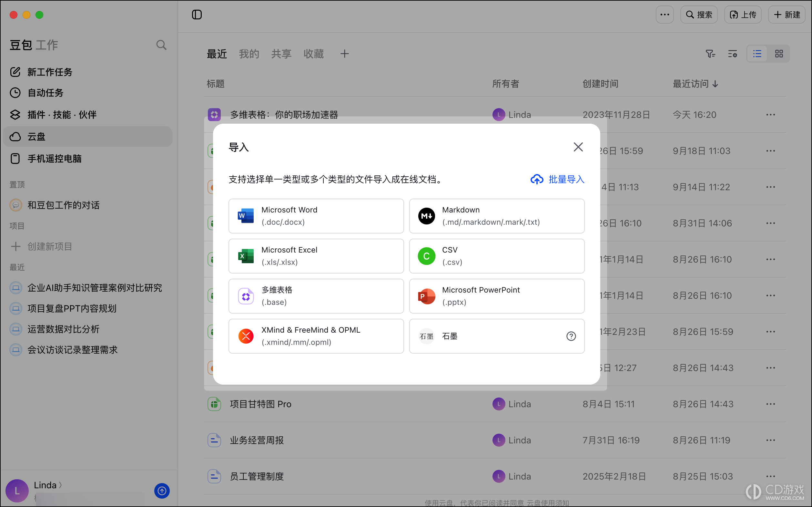812x507 pixels.
Task: Switch to 收藏 tab
Action: point(313,54)
